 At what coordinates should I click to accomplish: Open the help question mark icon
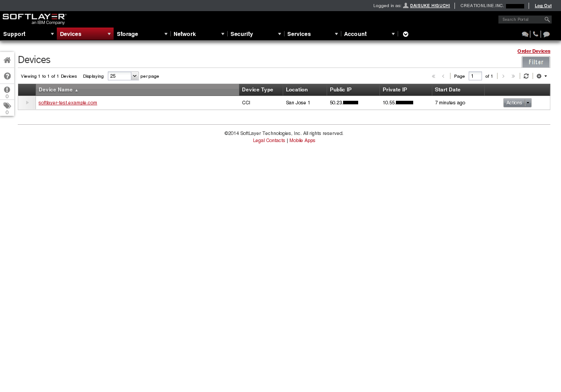tap(7, 76)
